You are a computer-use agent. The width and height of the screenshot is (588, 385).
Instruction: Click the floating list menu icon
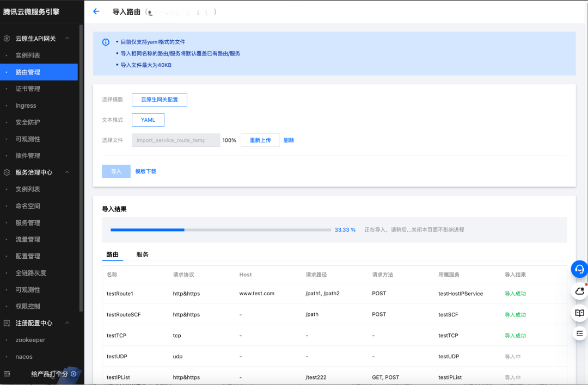(580, 333)
